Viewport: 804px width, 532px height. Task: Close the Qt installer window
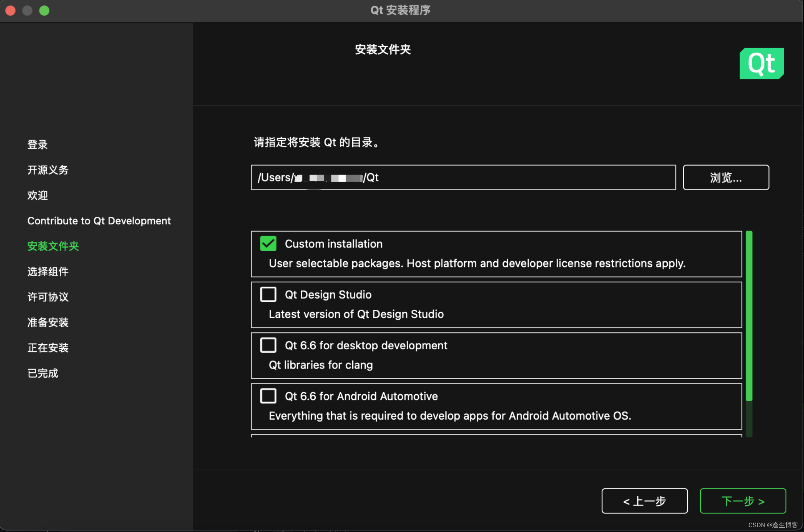[11, 11]
